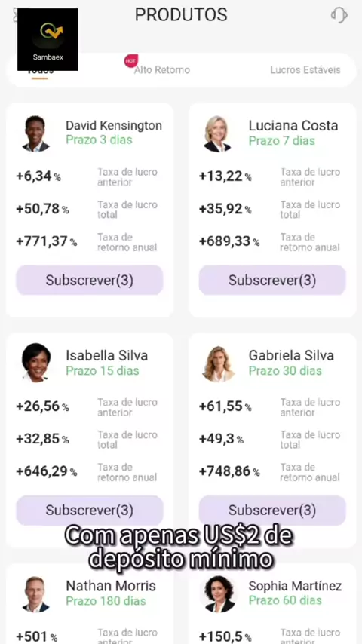Switch to the Lucros Estáveis tab
The width and height of the screenshot is (362, 644).
[305, 70]
